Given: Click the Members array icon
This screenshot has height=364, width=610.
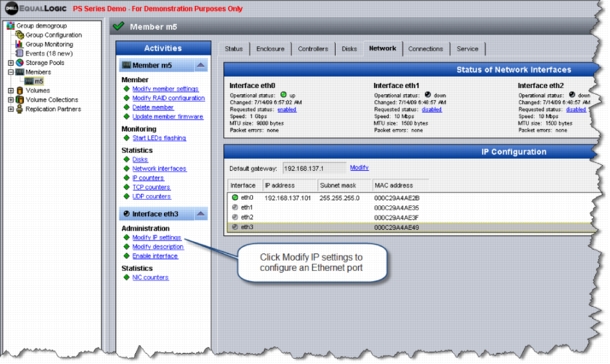Looking at the screenshot, I should pyautogui.click(x=19, y=72).
